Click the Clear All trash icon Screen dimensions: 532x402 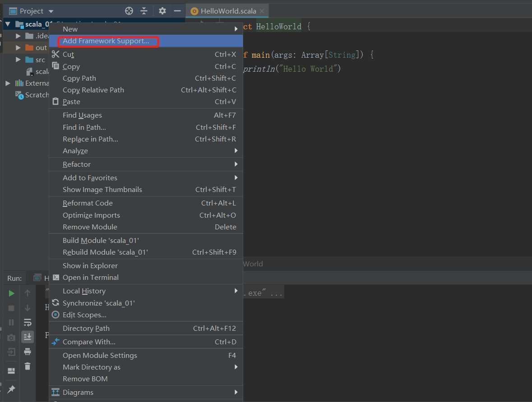(x=28, y=366)
